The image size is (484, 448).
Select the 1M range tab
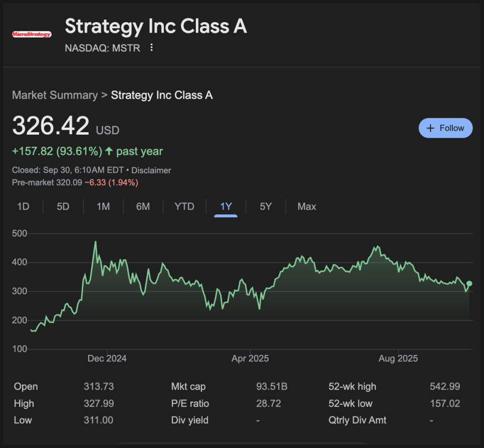103,206
